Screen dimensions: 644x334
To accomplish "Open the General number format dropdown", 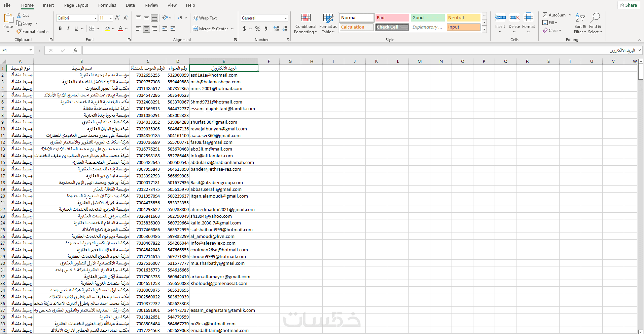I will (x=286, y=18).
